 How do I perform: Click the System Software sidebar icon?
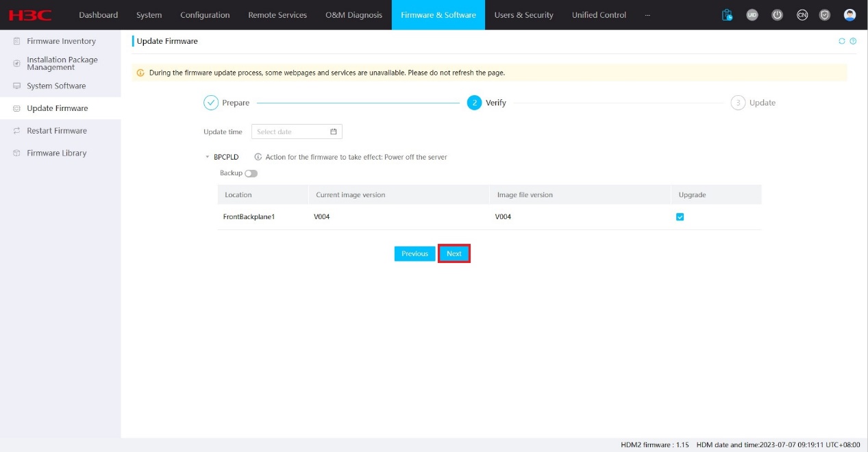click(16, 86)
